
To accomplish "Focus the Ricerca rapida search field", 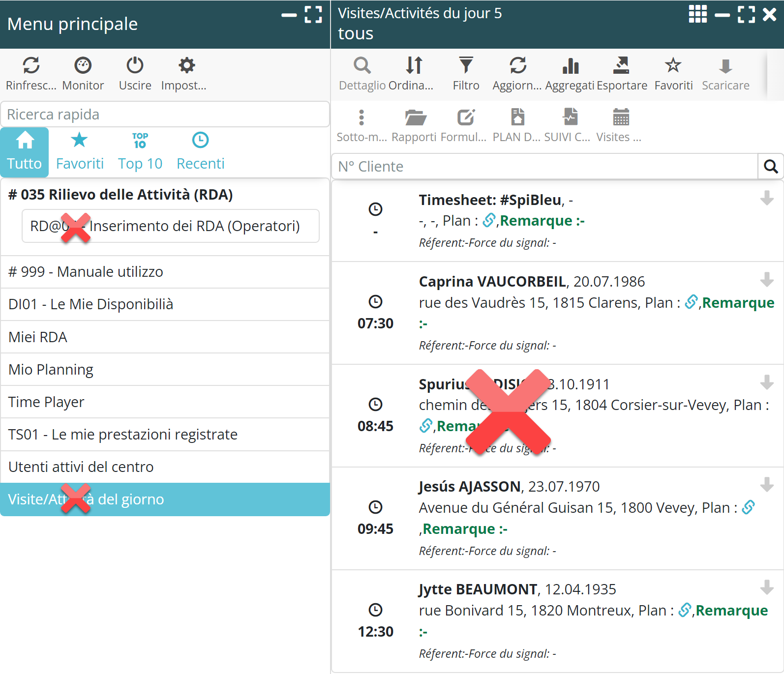I will pyautogui.click(x=165, y=115).
